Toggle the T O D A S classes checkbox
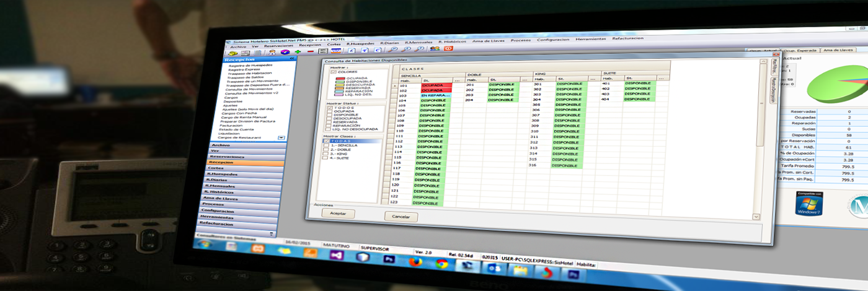Screen dimensions: 868x291 click(326, 141)
